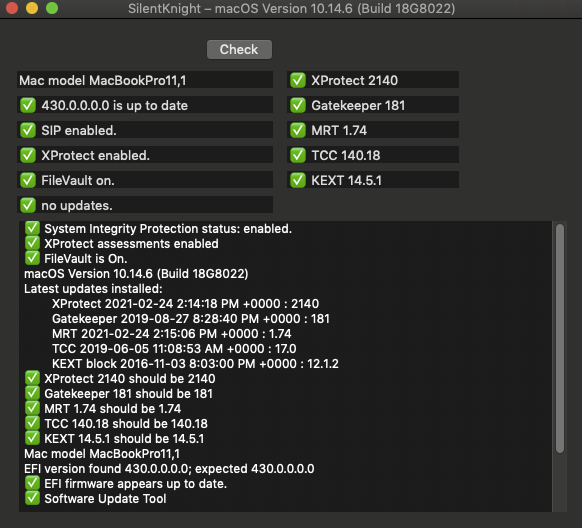Click log line 'MRT 2021-02-24 2:15:06 PM'
The width and height of the screenshot is (582, 528).
coord(171,334)
